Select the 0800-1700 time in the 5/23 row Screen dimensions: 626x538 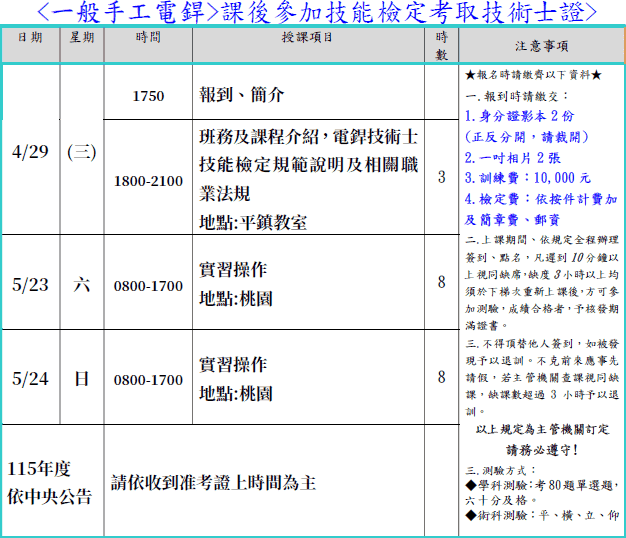pos(148,286)
